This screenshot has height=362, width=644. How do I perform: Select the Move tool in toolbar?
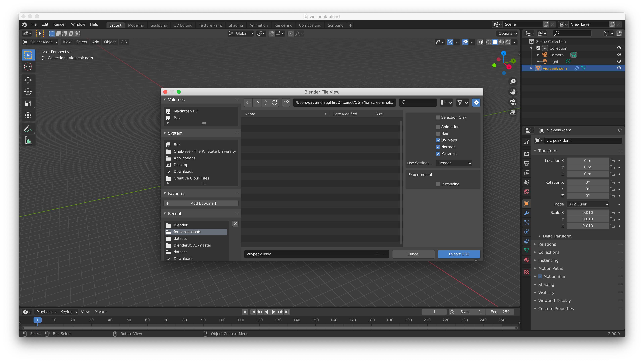tap(28, 80)
